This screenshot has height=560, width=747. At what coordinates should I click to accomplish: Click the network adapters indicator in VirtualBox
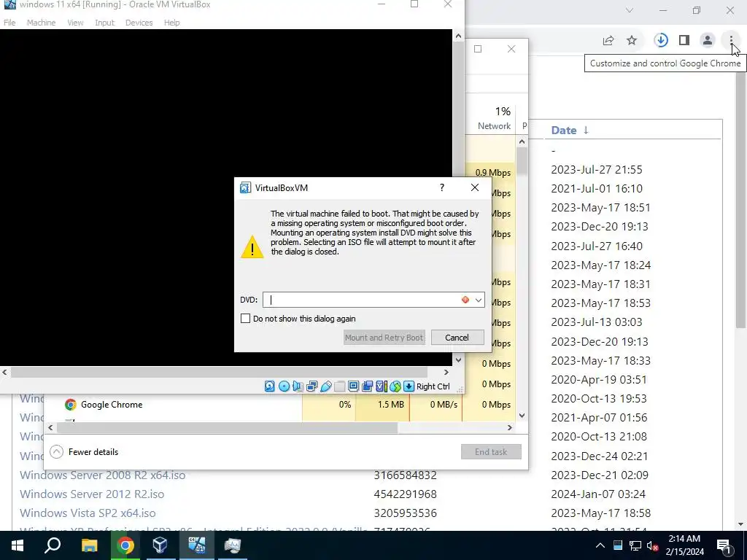click(312, 386)
